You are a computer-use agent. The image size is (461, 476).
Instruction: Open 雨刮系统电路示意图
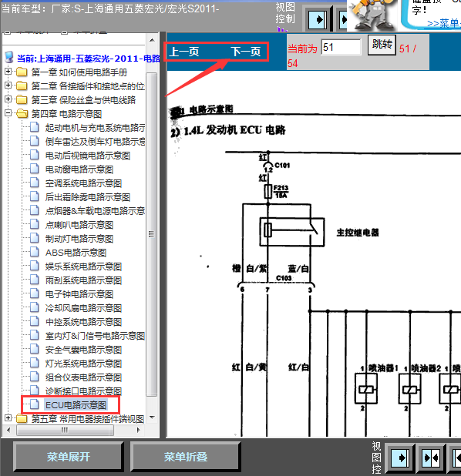point(83,280)
